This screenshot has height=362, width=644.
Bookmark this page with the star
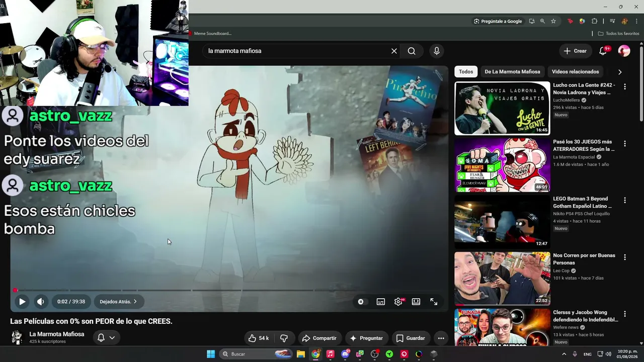(x=553, y=21)
